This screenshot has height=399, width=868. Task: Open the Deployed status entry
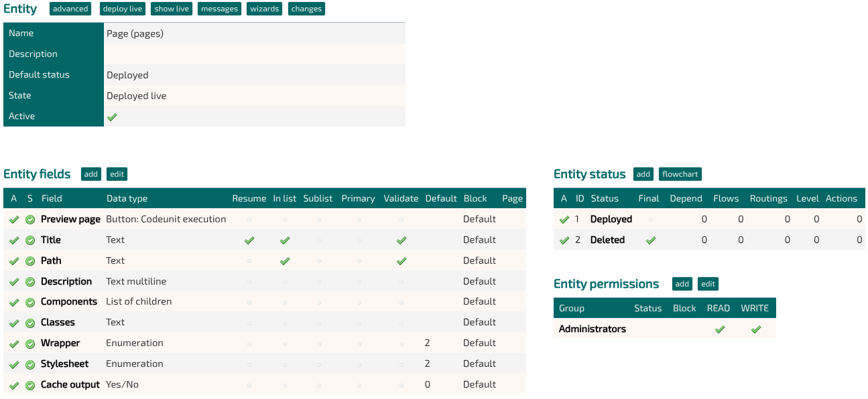[x=611, y=219]
